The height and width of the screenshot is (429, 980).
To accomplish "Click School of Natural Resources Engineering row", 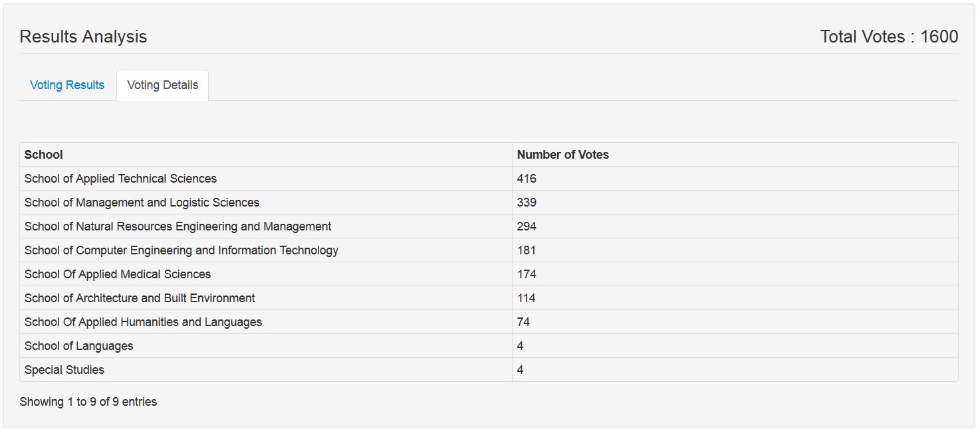I will pyautogui.click(x=178, y=226).
